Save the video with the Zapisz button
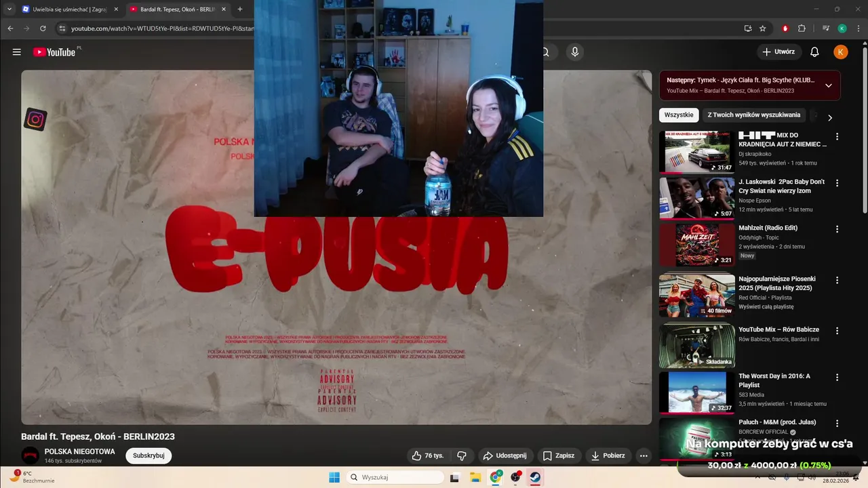 click(559, 455)
